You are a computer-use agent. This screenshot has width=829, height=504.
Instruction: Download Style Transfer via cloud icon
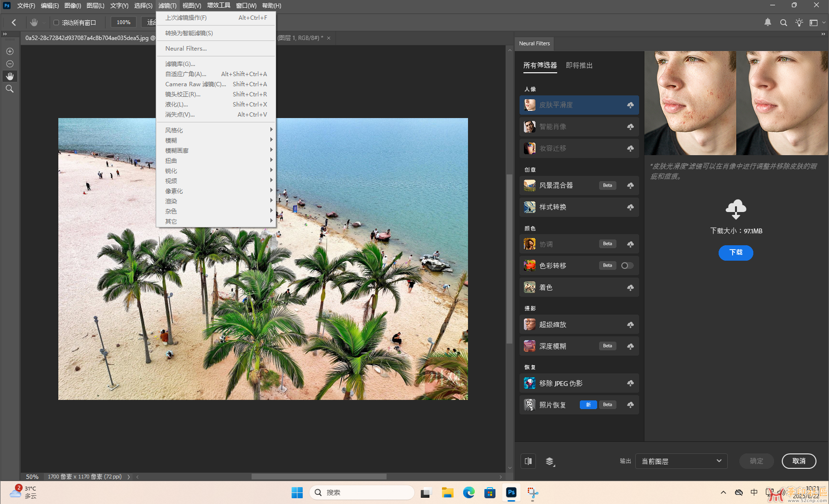[x=630, y=207]
